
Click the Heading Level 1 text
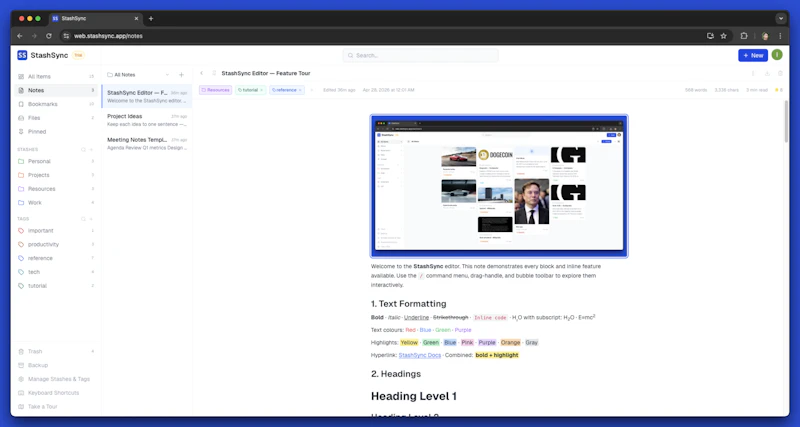tap(414, 396)
